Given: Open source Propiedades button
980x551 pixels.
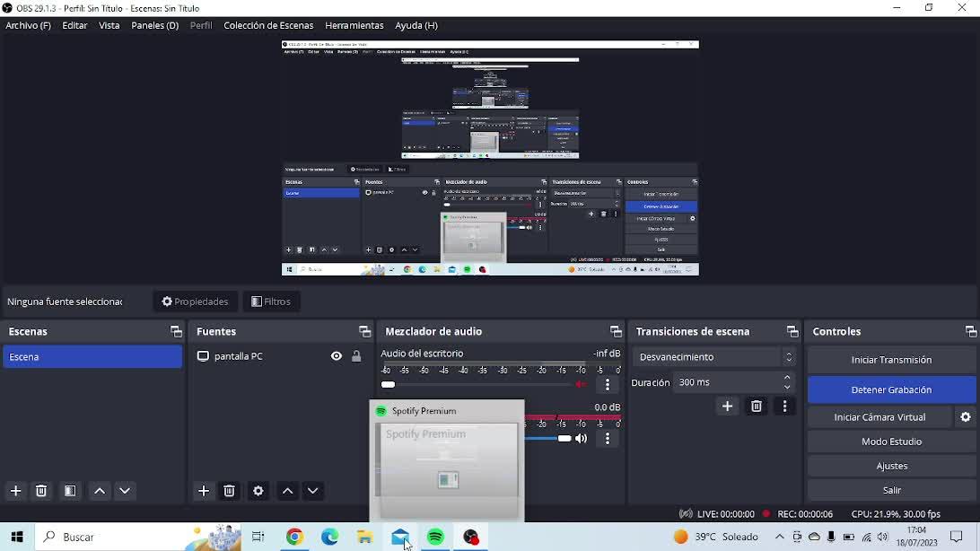Looking at the screenshot, I should pyautogui.click(x=195, y=302).
